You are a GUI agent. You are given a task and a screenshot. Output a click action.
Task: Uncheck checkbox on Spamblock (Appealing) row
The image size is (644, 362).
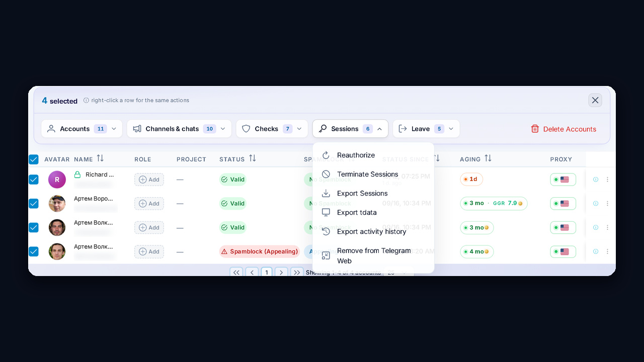[34, 251]
